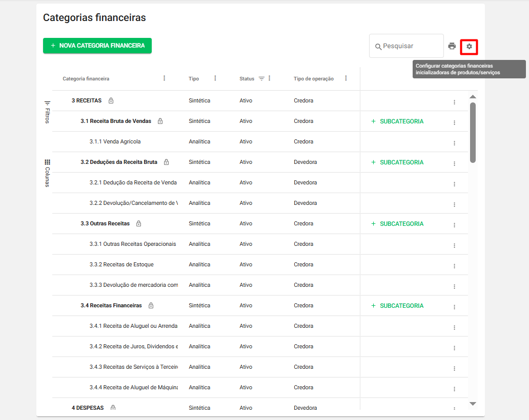Click the scroll down arrow of the table
The image size is (529, 420).
pyautogui.click(x=473, y=404)
